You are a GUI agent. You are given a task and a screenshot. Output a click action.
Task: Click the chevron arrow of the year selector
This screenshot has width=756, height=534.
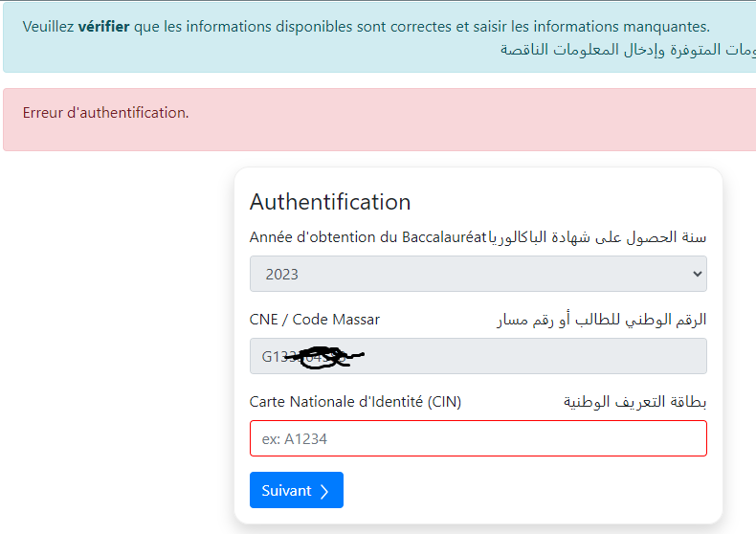click(696, 274)
